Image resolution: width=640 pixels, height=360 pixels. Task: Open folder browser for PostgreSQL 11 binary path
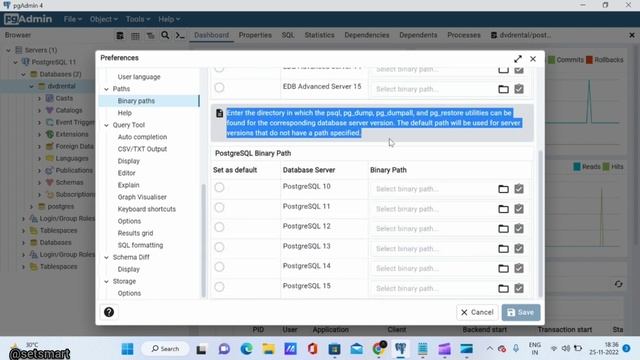tap(503, 209)
